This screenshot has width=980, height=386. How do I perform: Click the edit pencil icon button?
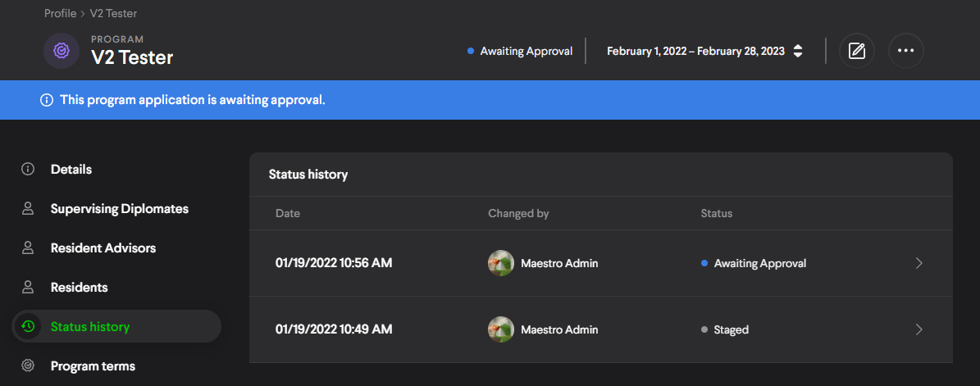pos(856,51)
